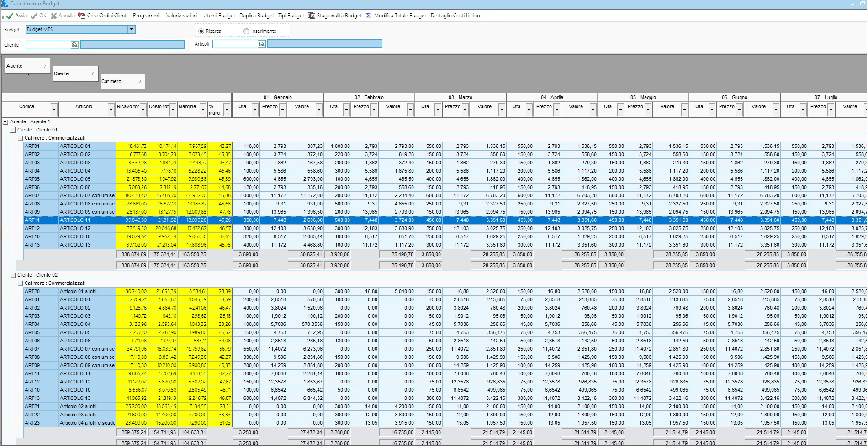Click the Caricamento Budget window icon

[x=5, y=3]
